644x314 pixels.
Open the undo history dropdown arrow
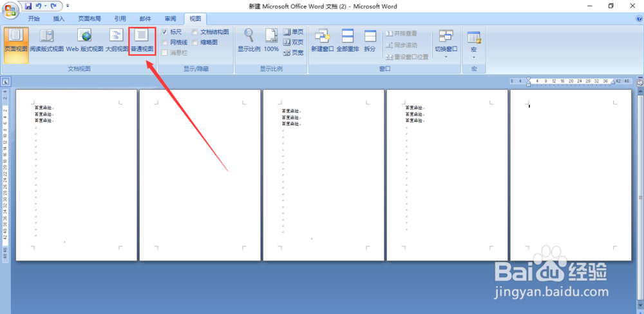pyautogui.click(x=45, y=6)
